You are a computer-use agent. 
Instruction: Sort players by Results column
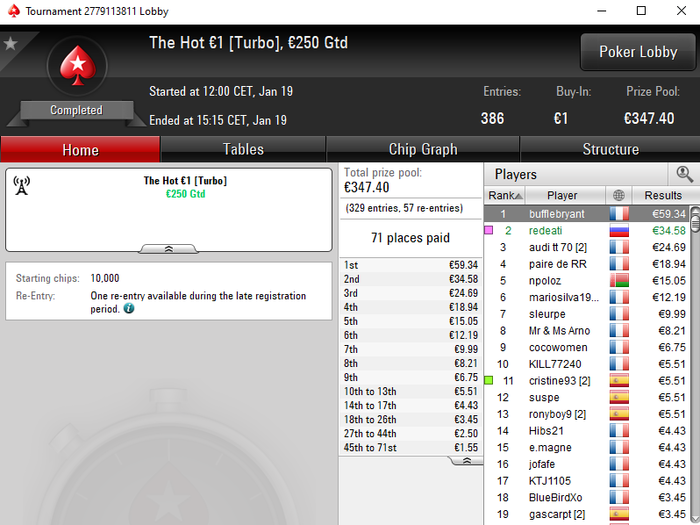pyautogui.click(x=663, y=195)
